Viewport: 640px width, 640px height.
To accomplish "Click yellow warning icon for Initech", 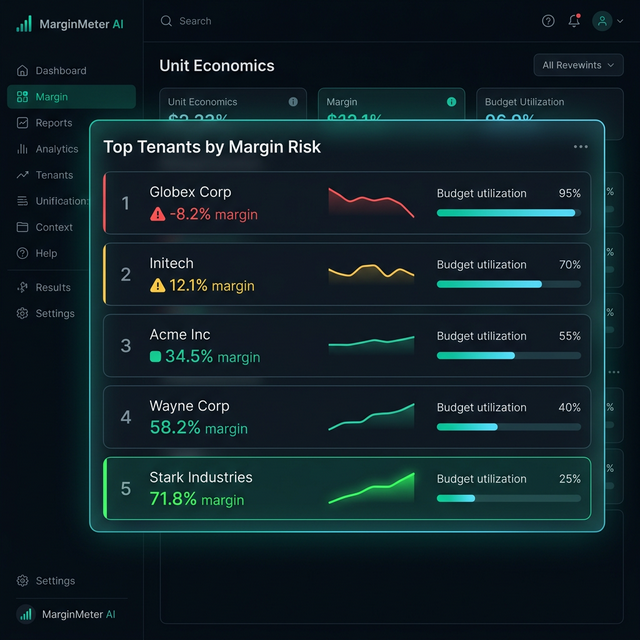I will [x=158, y=285].
